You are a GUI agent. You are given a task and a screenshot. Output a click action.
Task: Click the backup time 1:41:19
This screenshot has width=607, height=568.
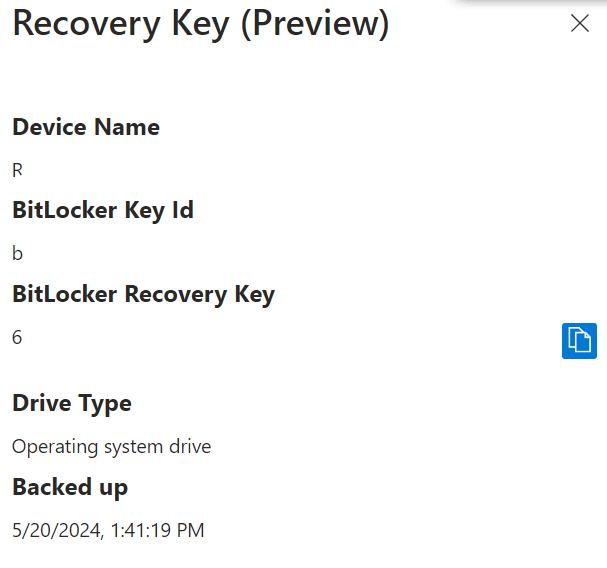141,530
